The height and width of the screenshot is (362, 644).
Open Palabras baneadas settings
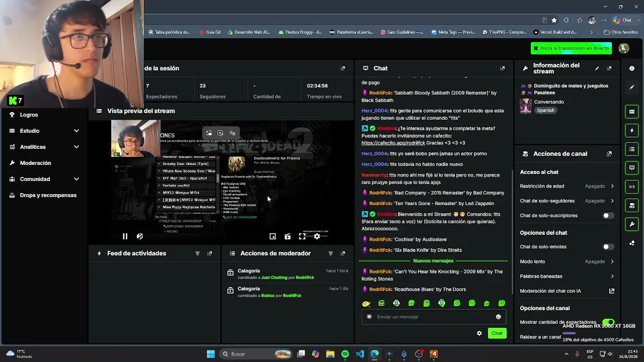click(567, 276)
